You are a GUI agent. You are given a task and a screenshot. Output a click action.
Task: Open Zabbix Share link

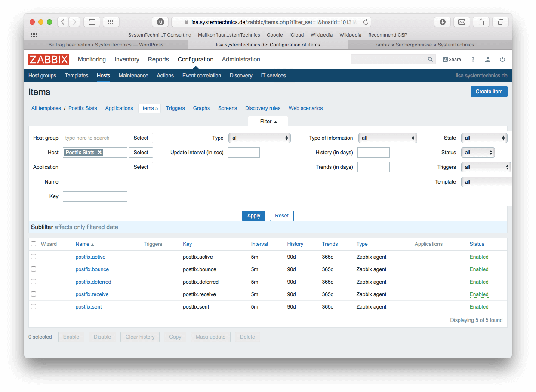click(452, 59)
